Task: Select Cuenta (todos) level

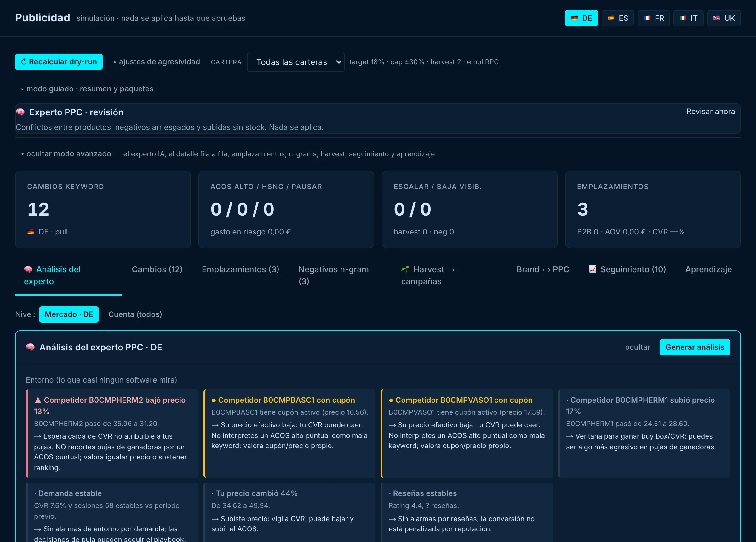Action: (x=135, y=314)
